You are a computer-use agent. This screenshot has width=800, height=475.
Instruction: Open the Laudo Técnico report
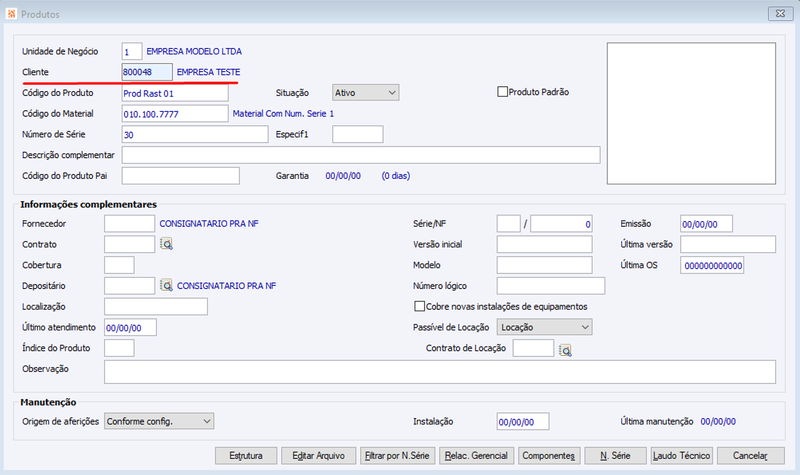pyautogui.click(x=682, y=456)
